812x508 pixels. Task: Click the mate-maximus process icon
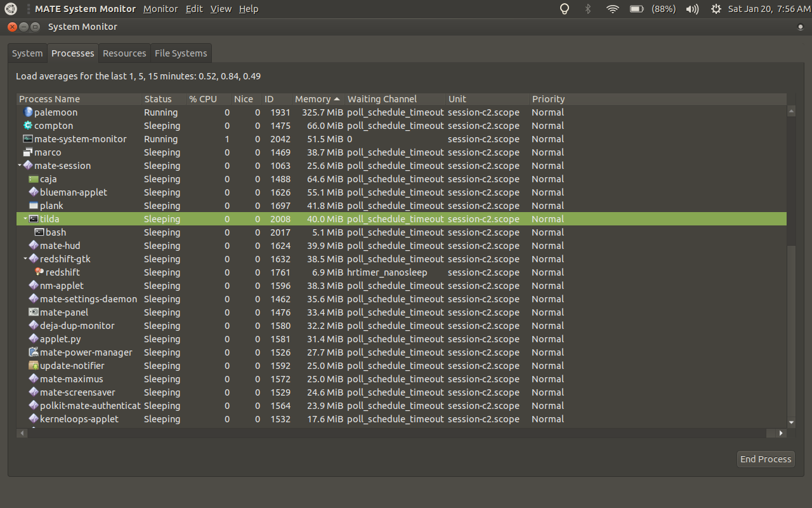click(x=34, y=379)
